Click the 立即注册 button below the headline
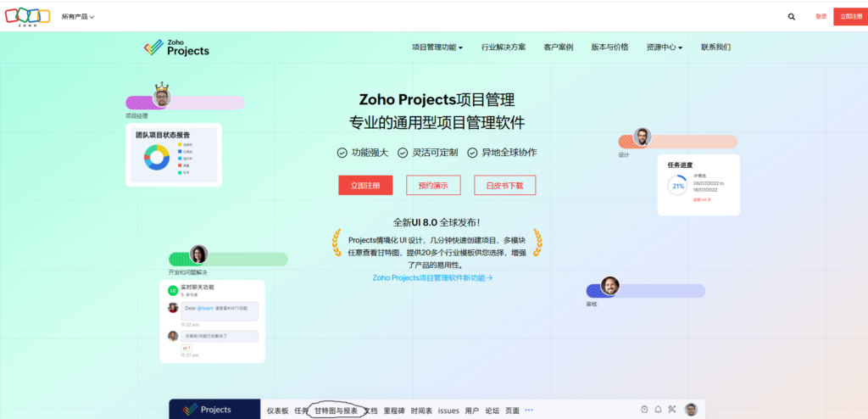 click(x=365, y=186)
